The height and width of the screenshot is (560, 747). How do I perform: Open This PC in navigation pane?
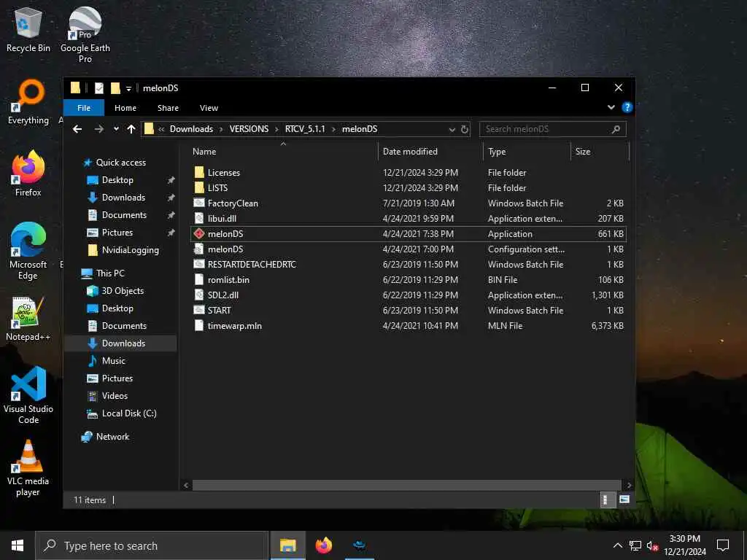[110, 273]
